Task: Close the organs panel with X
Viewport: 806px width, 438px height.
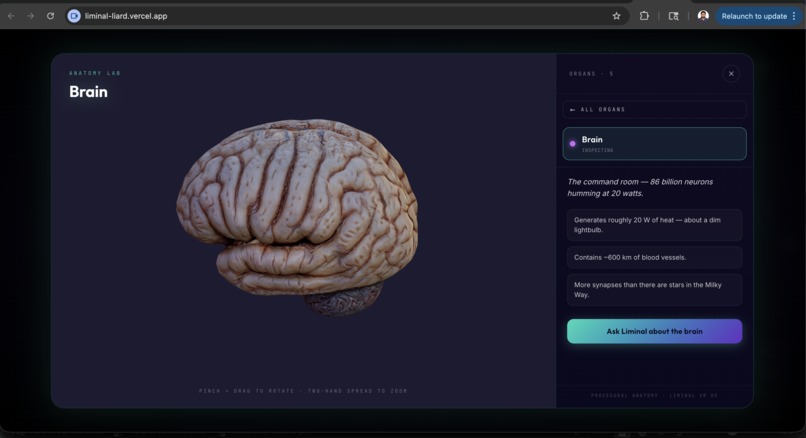Action: point(731,74)
